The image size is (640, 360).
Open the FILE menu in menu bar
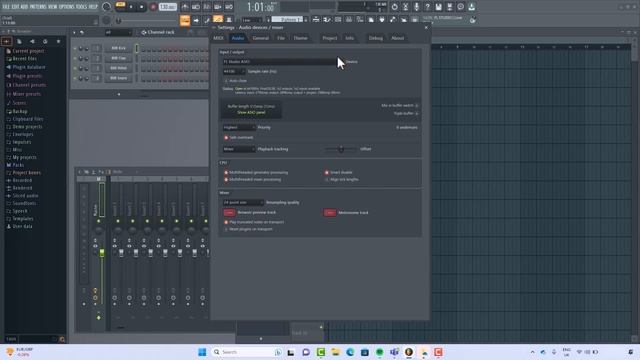point(6,7)
